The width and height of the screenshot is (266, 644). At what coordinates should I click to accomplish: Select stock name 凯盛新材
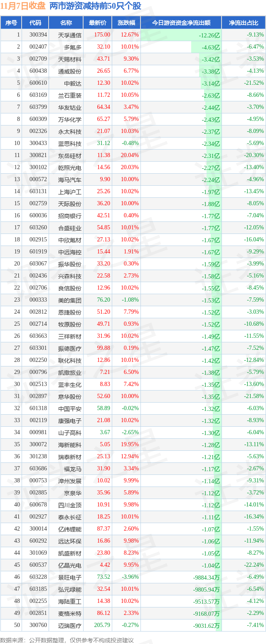pos(70,553)
